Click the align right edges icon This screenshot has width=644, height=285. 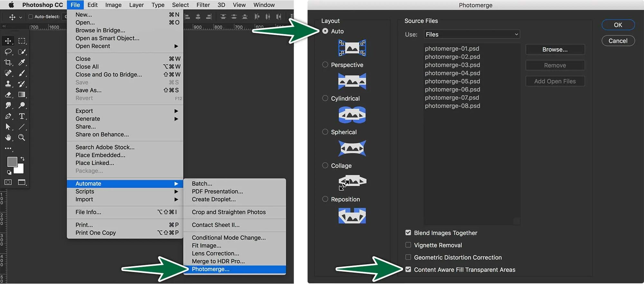point(209,16)
